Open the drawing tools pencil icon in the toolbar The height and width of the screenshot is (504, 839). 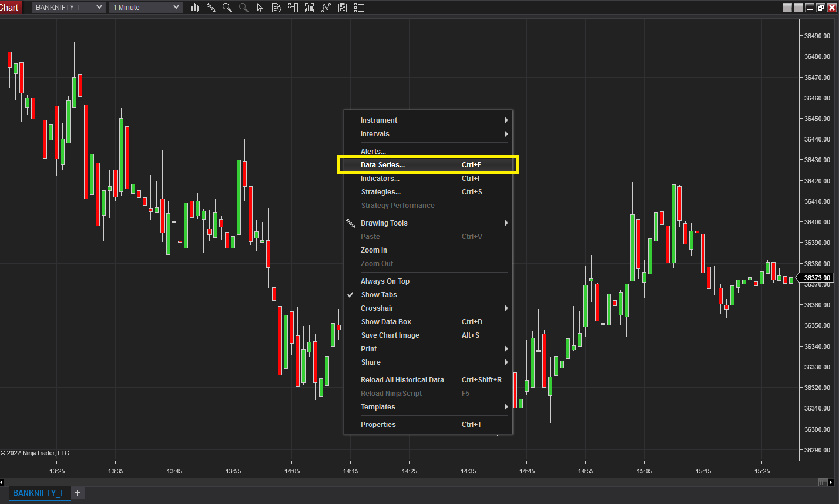pos(211,8)
